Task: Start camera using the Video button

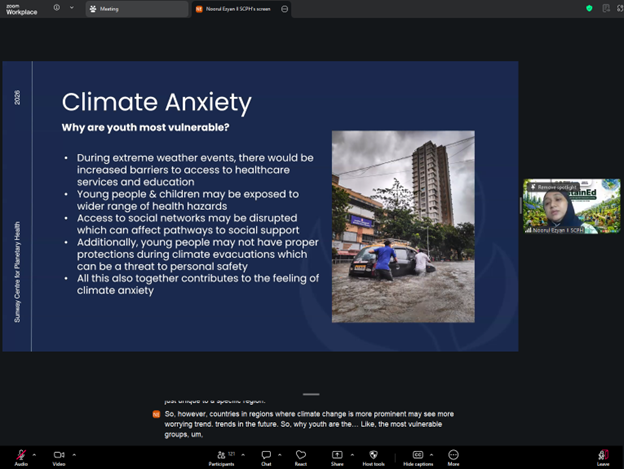Action: click(x=58, y=454)
